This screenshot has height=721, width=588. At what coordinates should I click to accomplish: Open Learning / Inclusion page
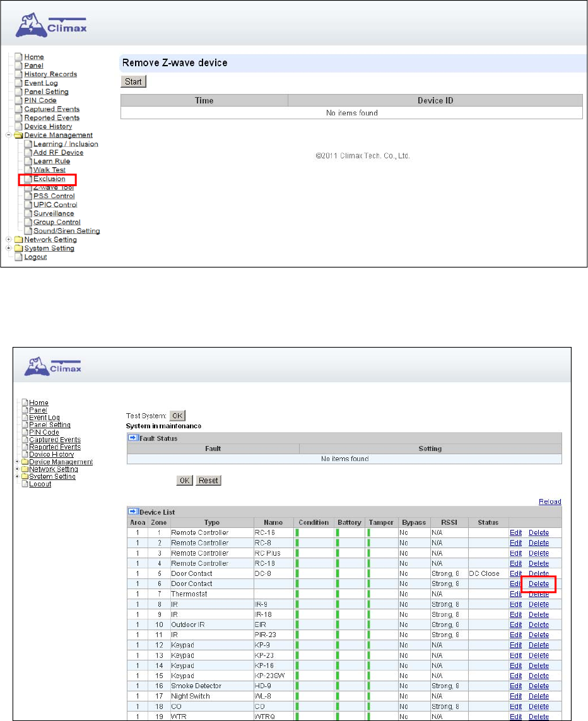pos(66,144)
